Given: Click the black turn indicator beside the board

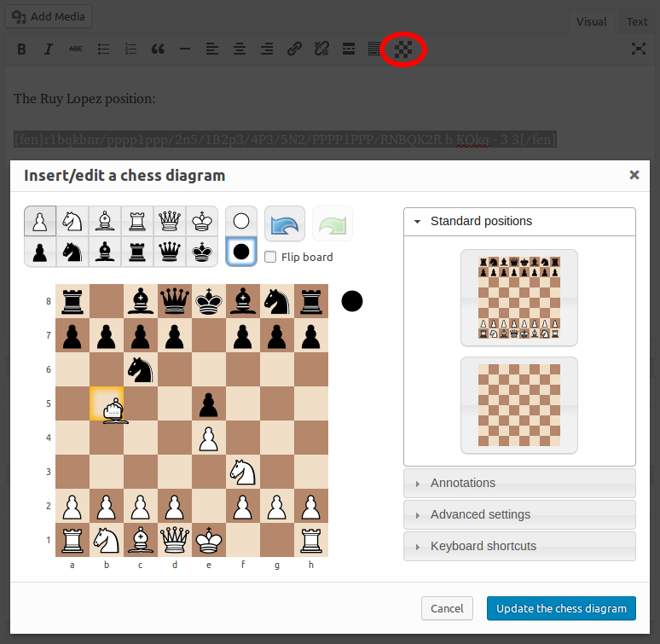Looking at the screenshot, I should point(352,301).
